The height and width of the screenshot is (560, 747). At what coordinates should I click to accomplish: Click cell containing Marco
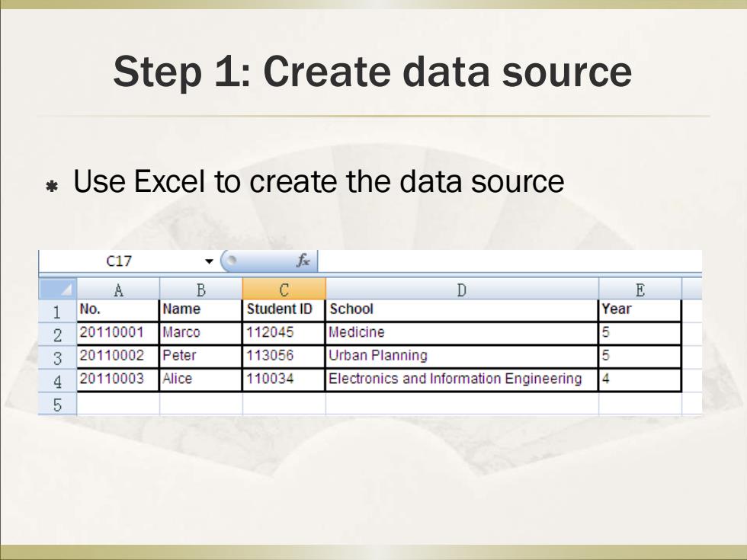(200, 334)
